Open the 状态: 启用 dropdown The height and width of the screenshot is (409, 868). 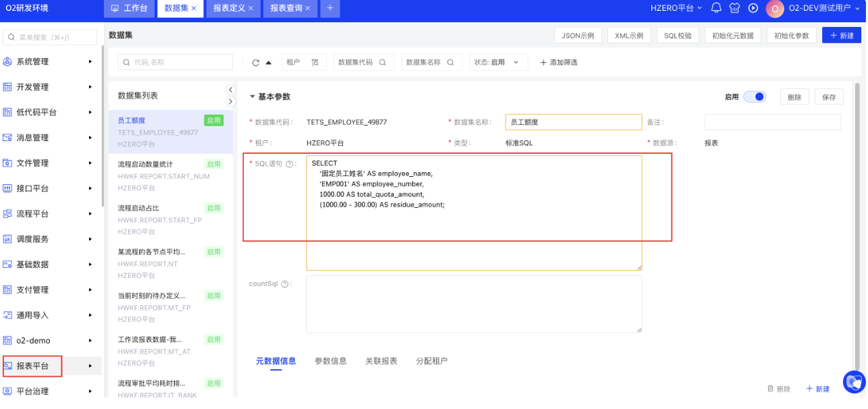coord(498,62)
